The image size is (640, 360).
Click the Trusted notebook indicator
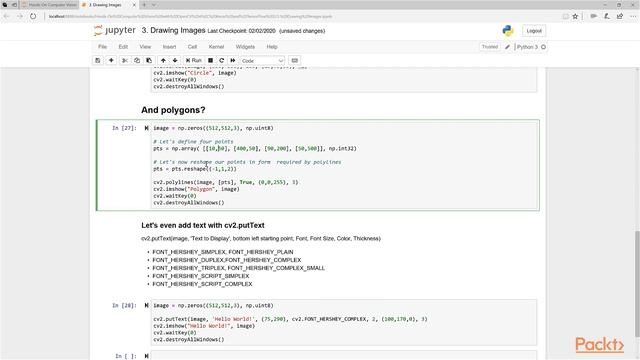click(x=490, y=47)
